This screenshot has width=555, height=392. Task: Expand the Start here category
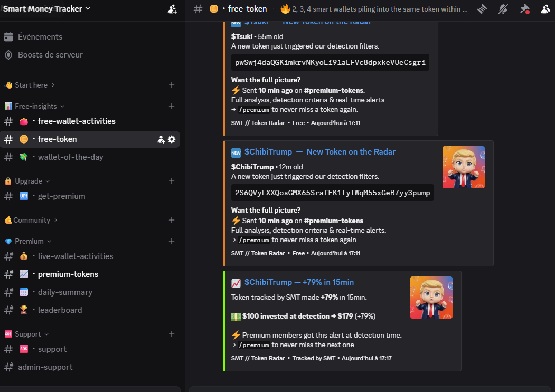(31, 85)
